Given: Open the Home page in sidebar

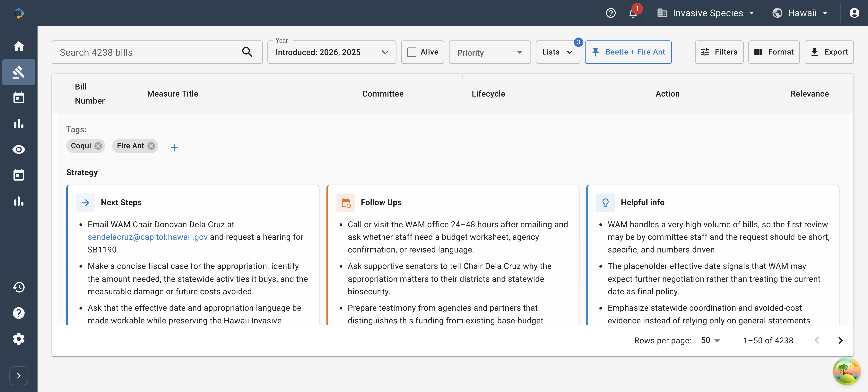Looking at the screenshot, I should click(x=19, y=46).
